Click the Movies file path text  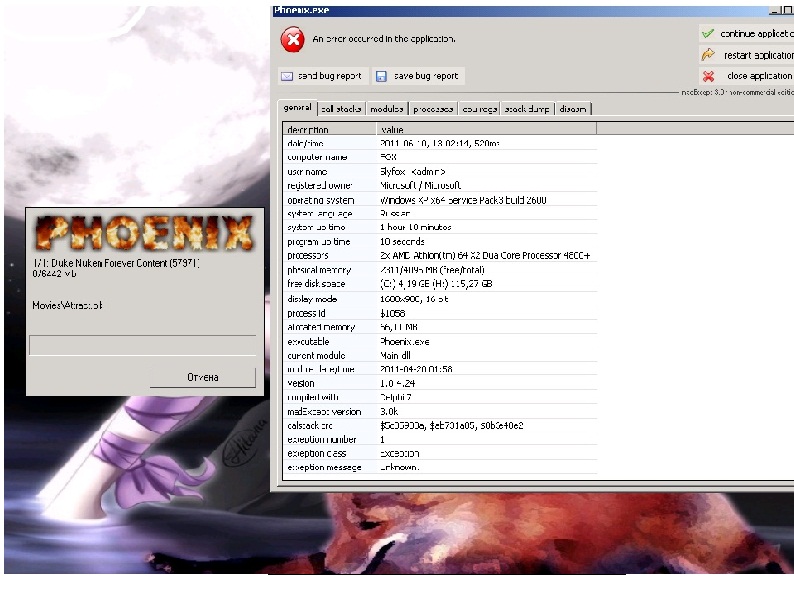click(67, 305)
